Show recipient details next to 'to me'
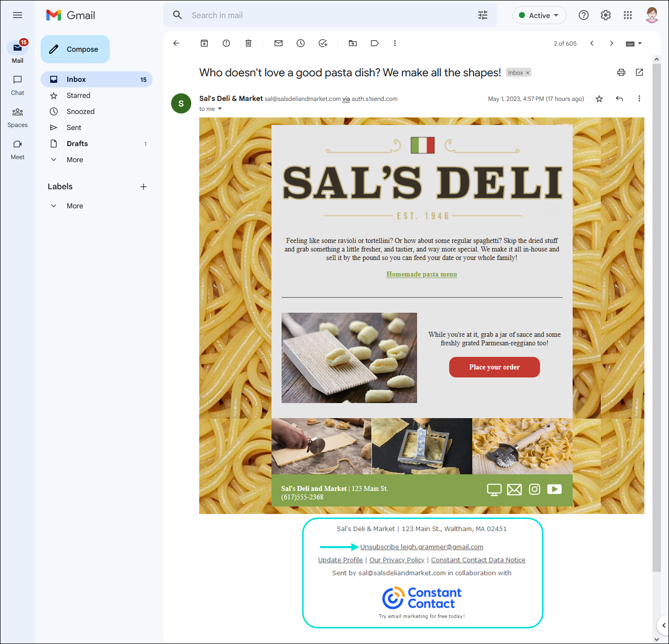This screenshot has width=669, height=644. point(220,109)
